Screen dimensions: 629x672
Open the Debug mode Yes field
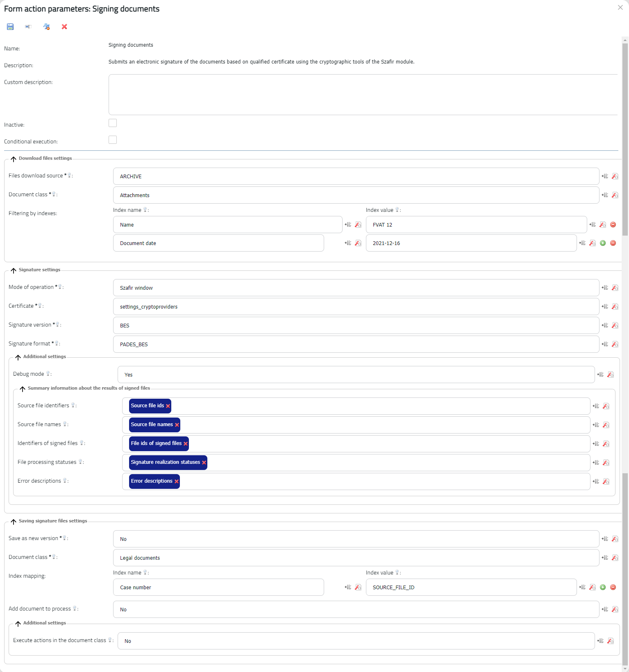356,375
